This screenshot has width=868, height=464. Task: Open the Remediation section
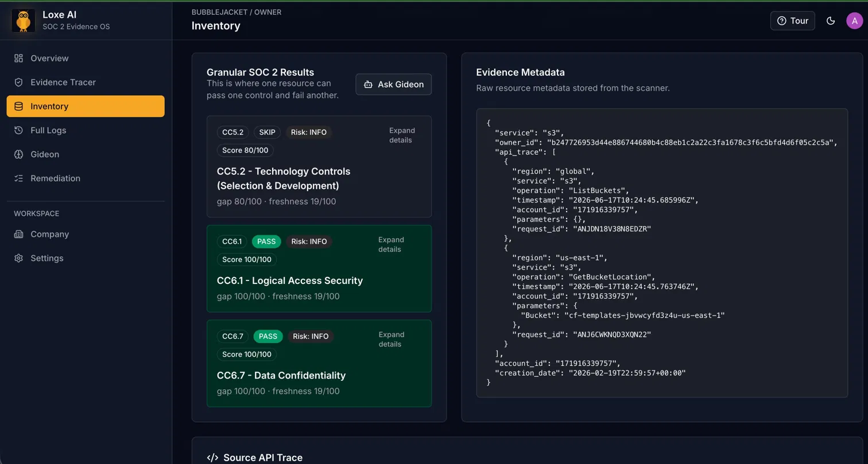click(x=86, y=178)
